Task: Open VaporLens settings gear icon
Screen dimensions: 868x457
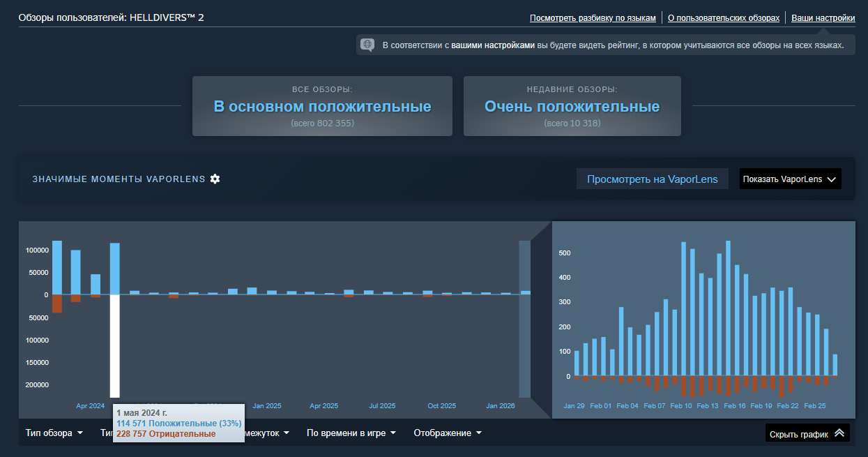Action: pyautogui.click(x=215, y=179)
